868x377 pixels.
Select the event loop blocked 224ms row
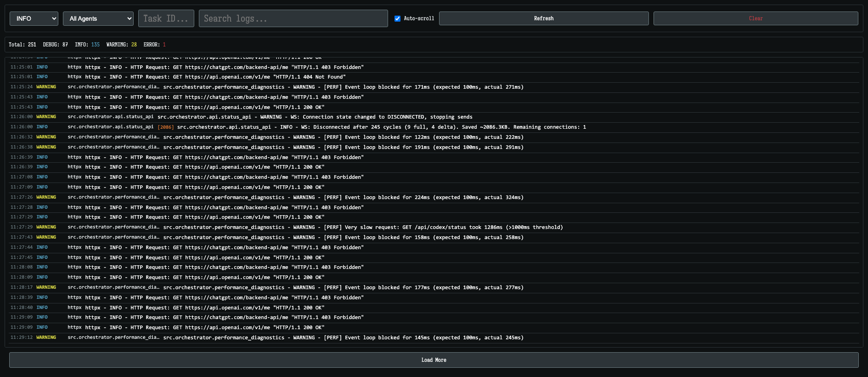(x=434, y=197)
